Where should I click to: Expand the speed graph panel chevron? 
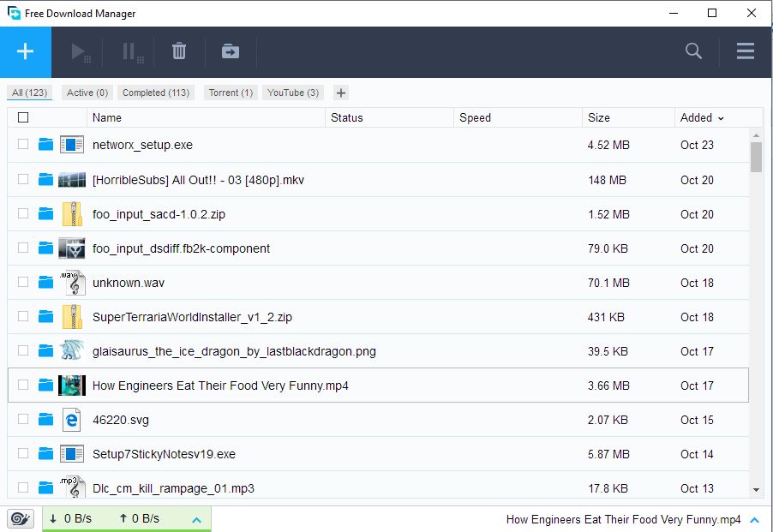point(195,518)
